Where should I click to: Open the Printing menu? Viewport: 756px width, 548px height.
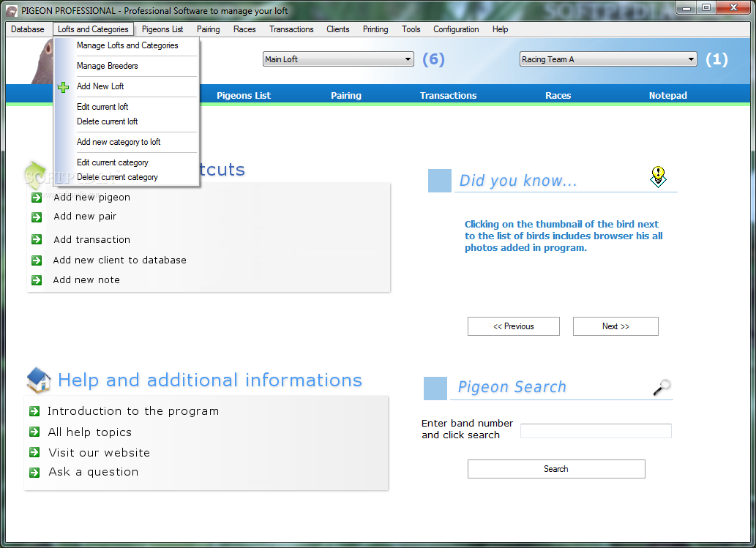(375, 29)
